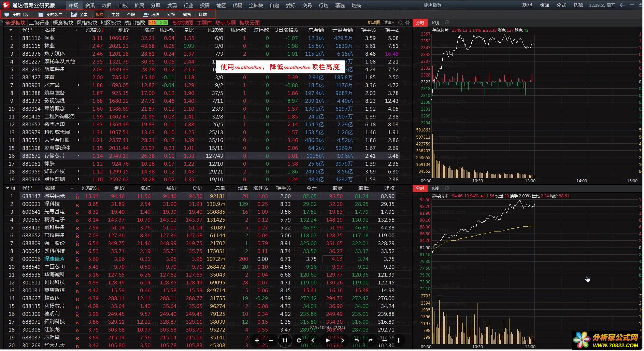Click the 全景 panorama chart icon
This screenshot has width=644, height=351.
(74, 15)
